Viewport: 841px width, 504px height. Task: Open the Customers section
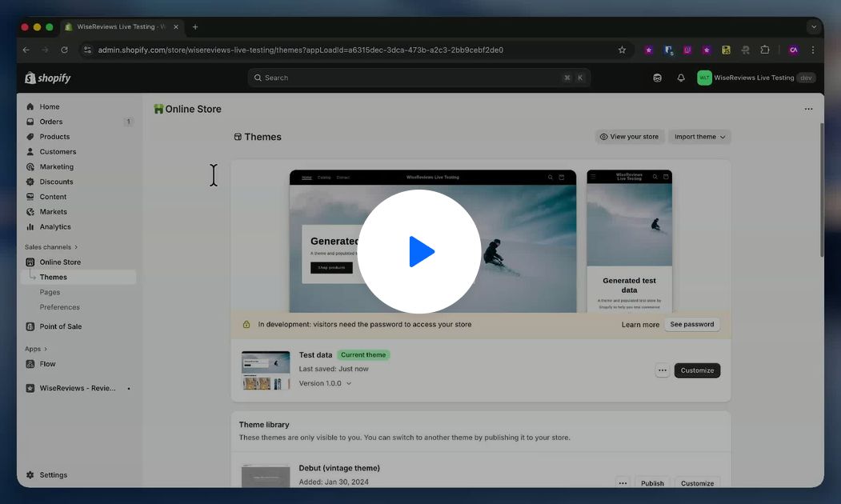click(x=58, y=152)
